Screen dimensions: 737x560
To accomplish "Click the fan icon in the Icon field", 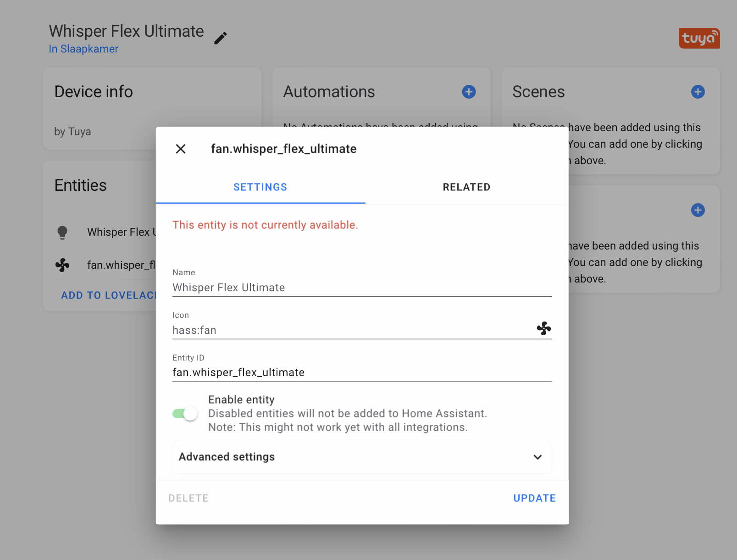I will 544,328.
